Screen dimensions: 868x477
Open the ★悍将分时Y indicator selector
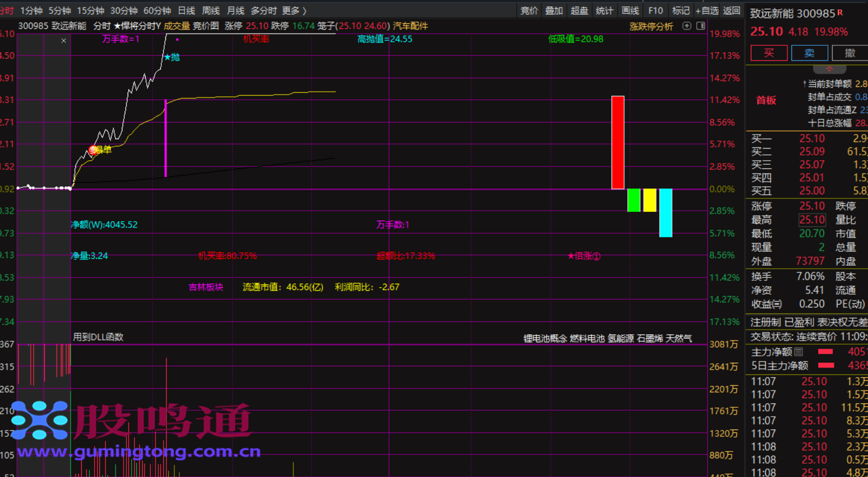137,26
